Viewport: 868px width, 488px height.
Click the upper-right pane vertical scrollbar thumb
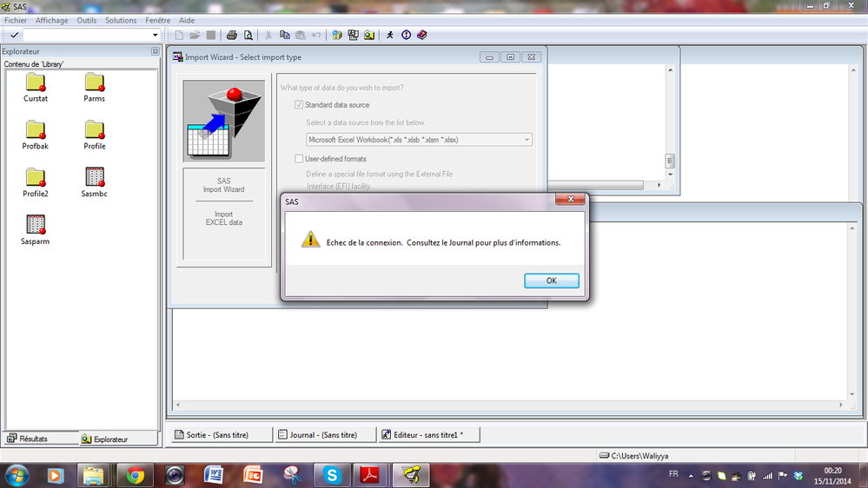tap(670, 161)
